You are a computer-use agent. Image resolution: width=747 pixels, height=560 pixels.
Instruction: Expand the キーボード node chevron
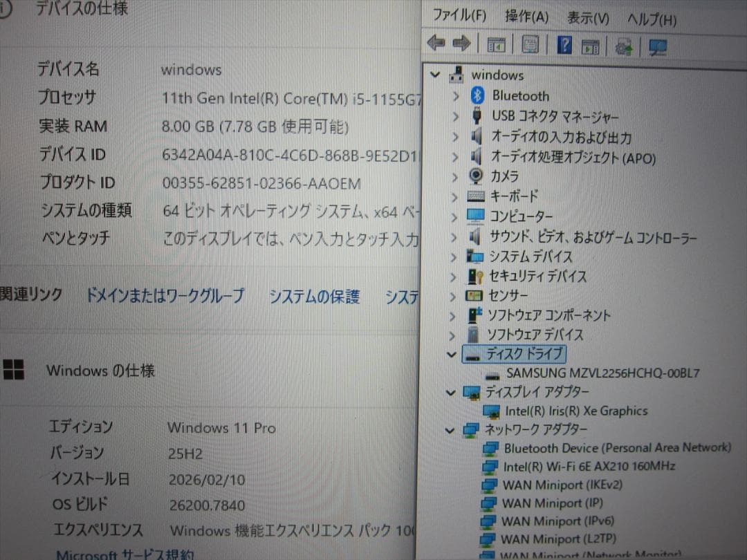pyautogui.click(x=454, y=196)
